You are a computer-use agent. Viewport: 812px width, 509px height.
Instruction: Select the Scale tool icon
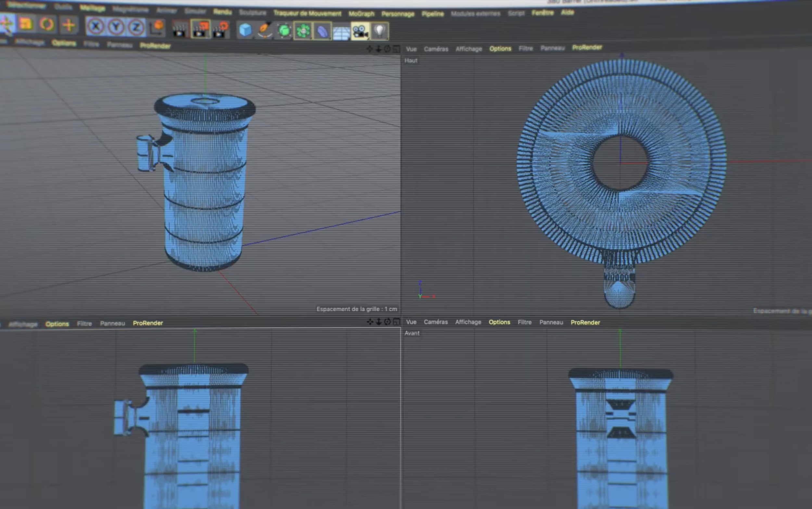[x=26, y=24]
